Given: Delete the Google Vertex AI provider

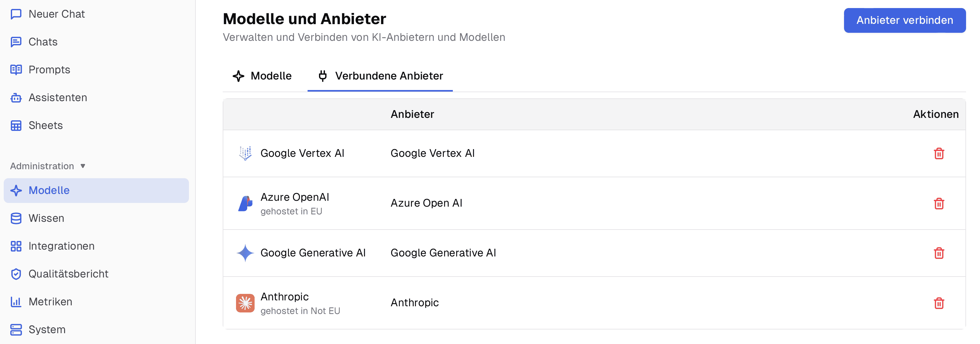Looking at the screenshot, I should click(938, 153).
